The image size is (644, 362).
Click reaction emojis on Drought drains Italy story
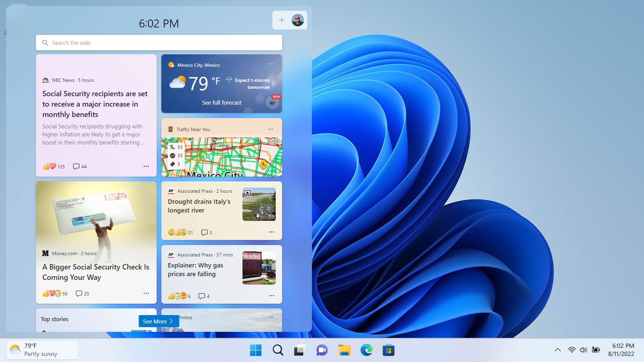pos(177,232)
